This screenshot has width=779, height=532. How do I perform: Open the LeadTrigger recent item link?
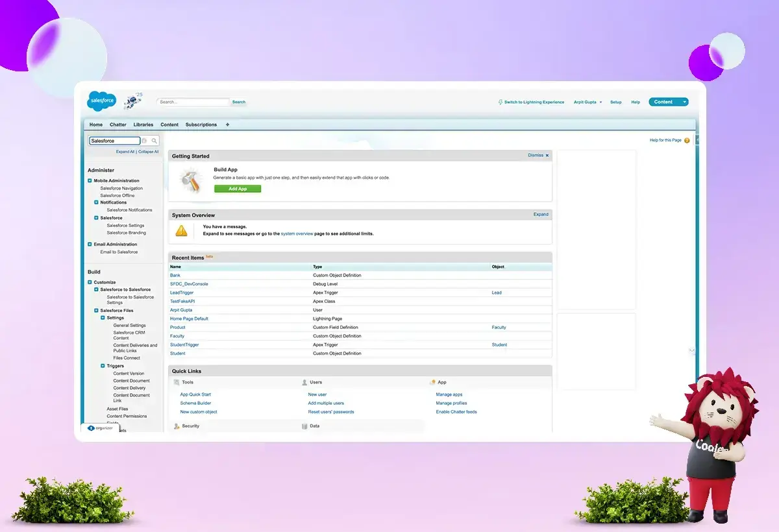182,293
